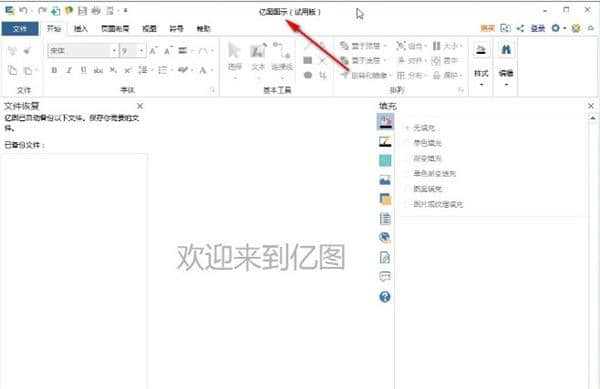Viewport: 600px width, 389px height.
Task: Open the Fill tab in side panel
Action: tap(385, 122)
